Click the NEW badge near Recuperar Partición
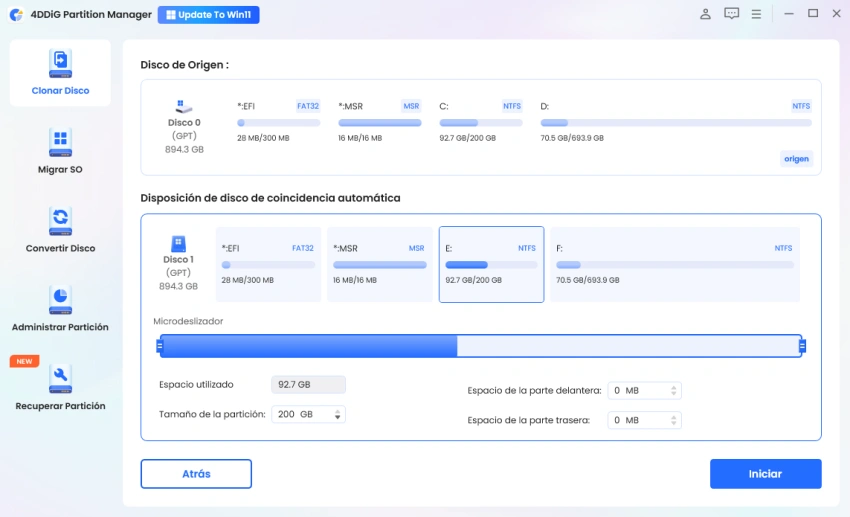The width and height of the screenshot is (850, 517). click(24, 361)
